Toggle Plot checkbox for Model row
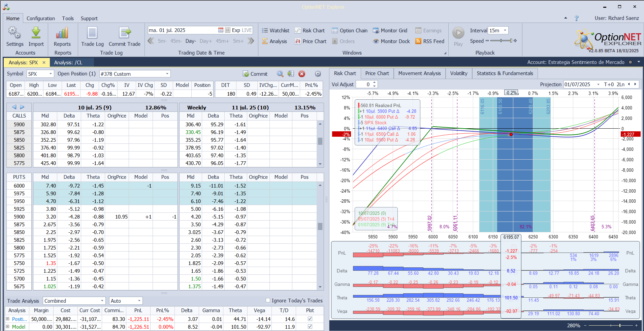The height and width of the screenshot is (331, 644). pos(310,327)
